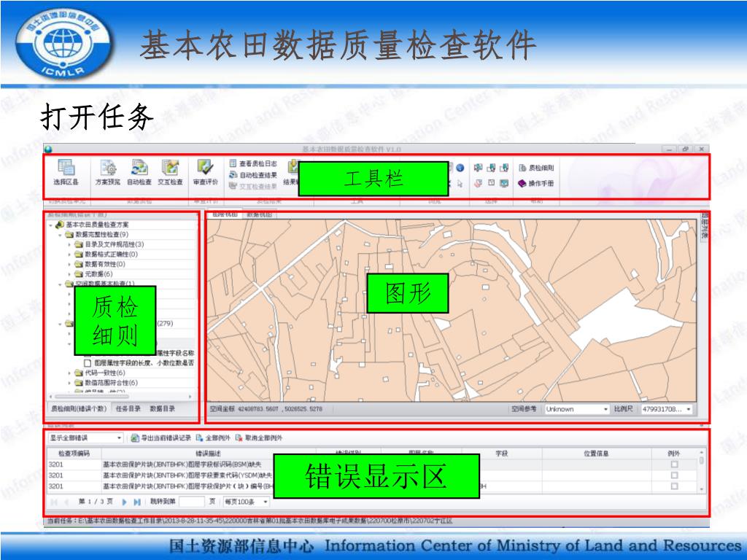
Task: Switch to 数据目录 tab
Action: pyautogui.click(x=163, y=408)
